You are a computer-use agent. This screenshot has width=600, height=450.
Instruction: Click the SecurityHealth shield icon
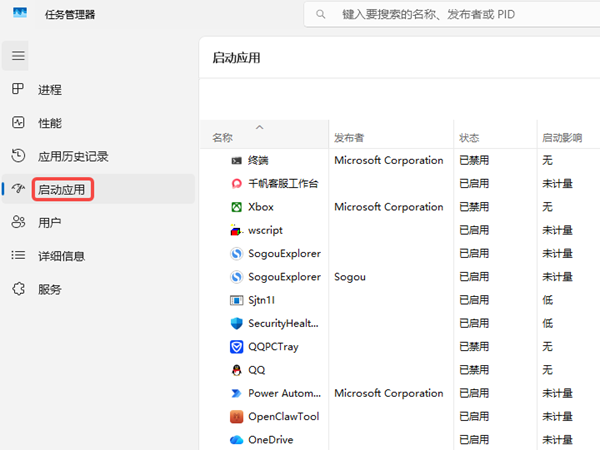(x=236, y=323)
